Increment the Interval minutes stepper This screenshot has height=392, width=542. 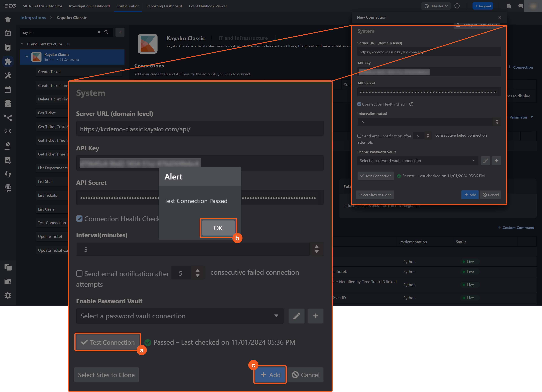(x=317, y=247)
